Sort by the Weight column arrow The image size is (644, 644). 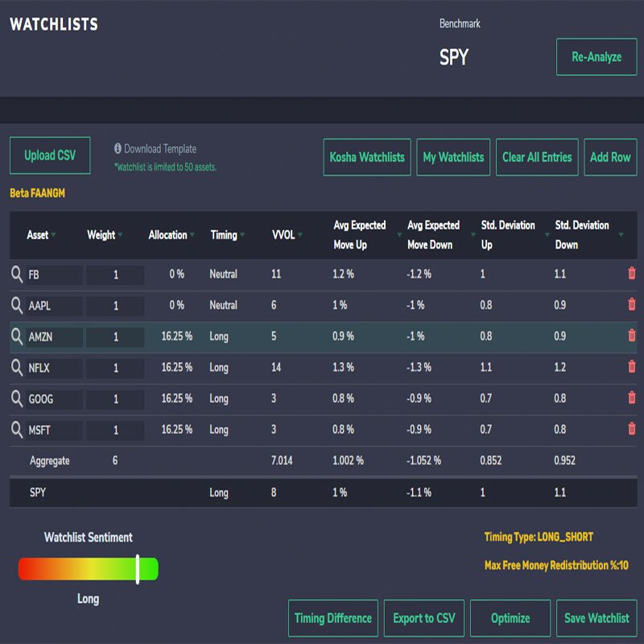pyautogui.click(x=120, y=235)
